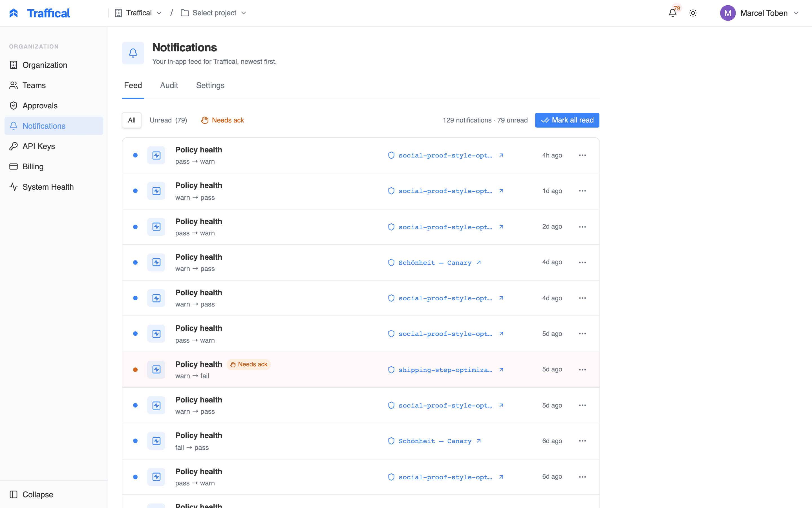Open three-dot menu for Schönheit Canary 4d ago row

[582, 262]
